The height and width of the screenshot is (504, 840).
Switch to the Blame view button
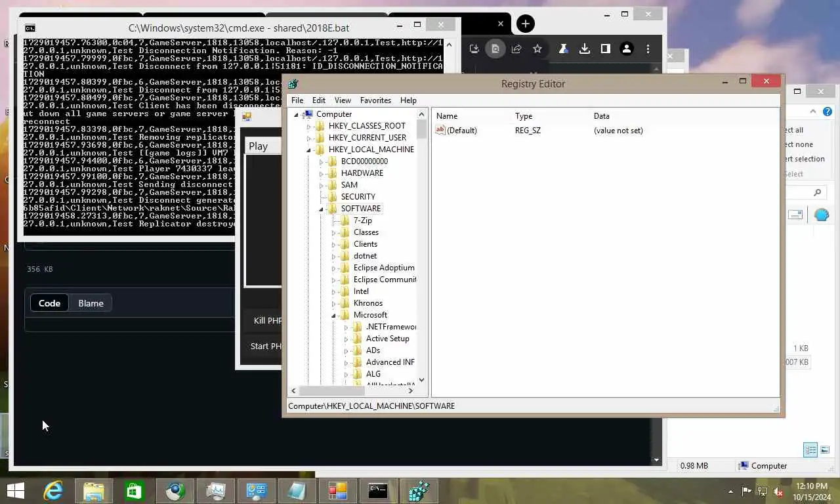point(91,303)
